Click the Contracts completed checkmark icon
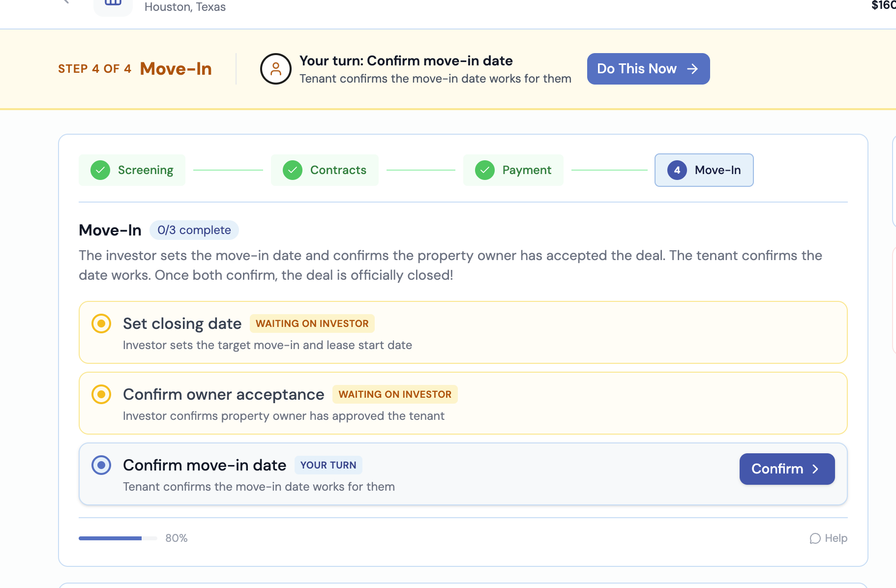 tap(293, 170)
